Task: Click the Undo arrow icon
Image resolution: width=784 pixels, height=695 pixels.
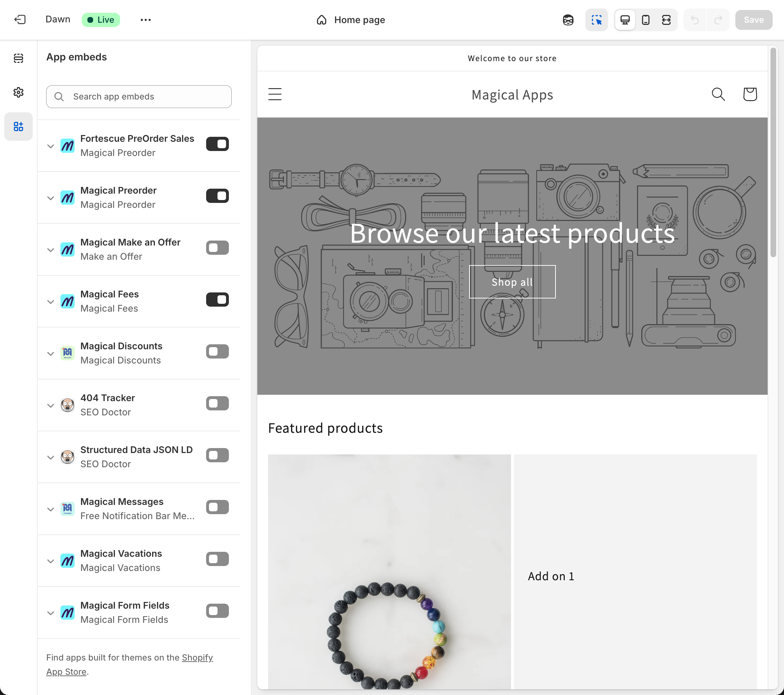Action: pos(695,20)
